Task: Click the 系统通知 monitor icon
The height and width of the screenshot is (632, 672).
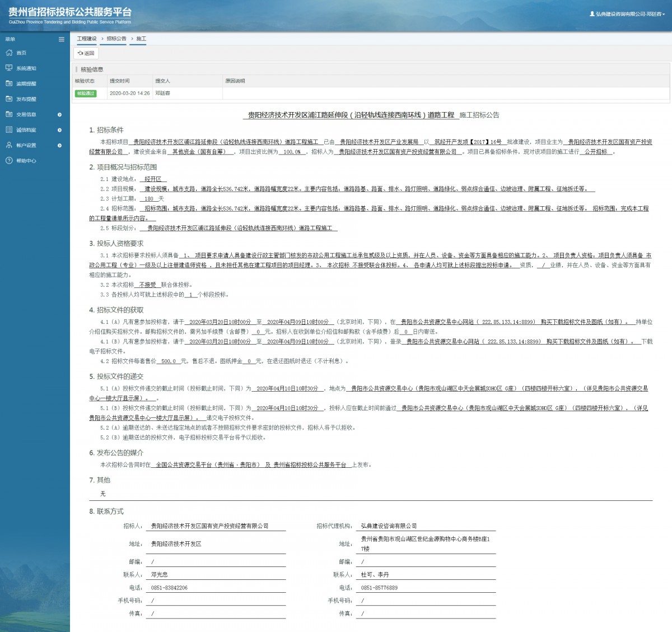Action: coord(9,68)
